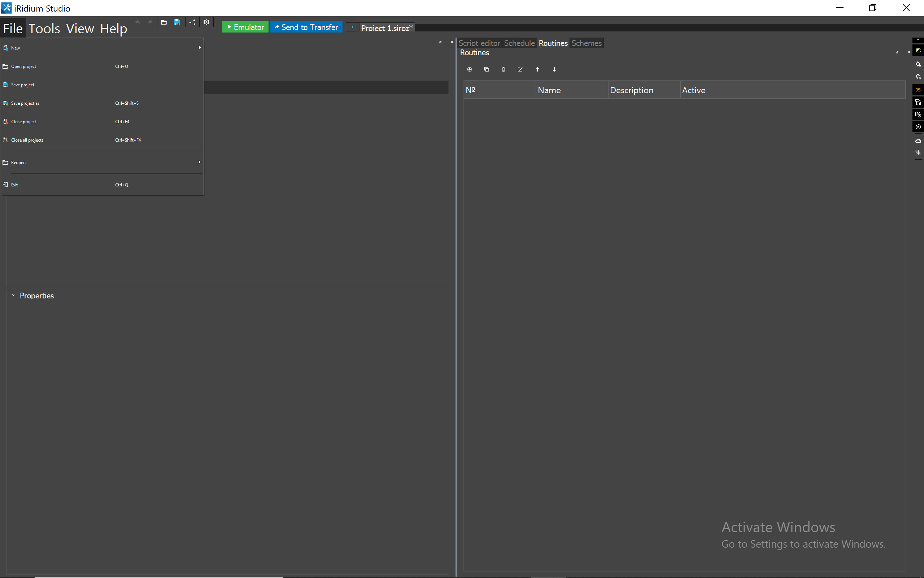Expand the Reopen submenu arrow

[x=199, y=162]
